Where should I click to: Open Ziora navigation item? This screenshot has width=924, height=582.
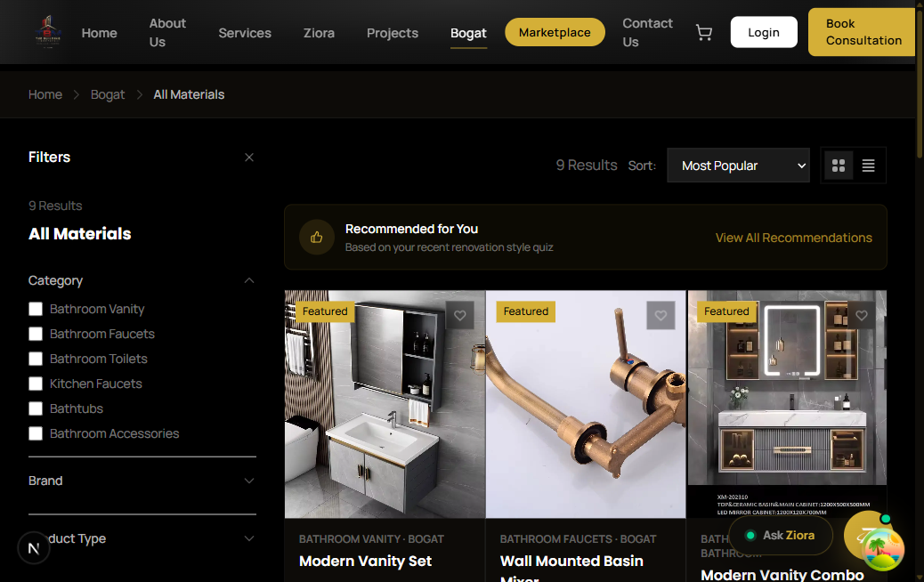click(319, 33)
